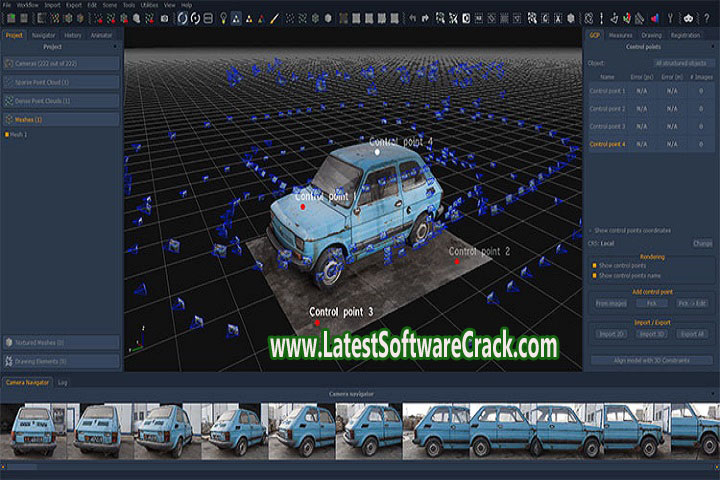
Task: Click the Import 2D button
Action: [x=610, y=333]
